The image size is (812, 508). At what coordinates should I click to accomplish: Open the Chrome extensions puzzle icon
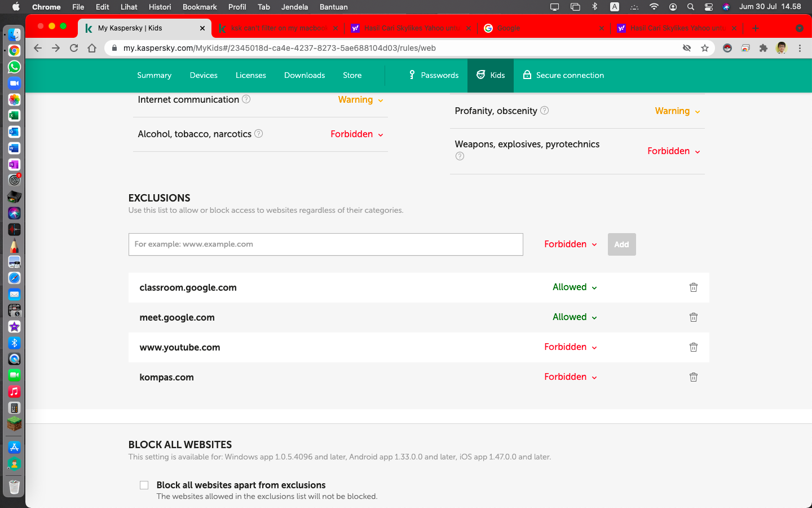(x=764, y=48)
